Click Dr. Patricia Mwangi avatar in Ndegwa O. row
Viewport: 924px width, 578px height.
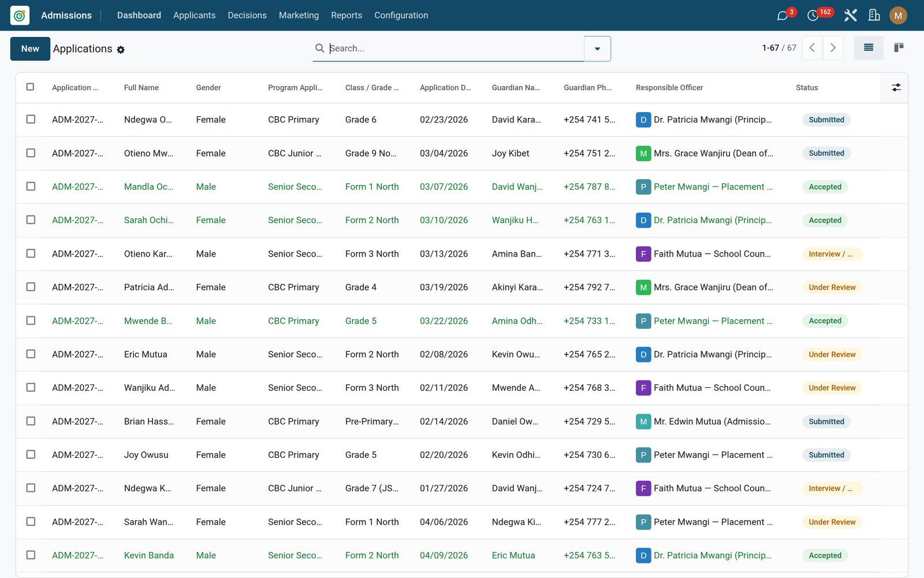pyautogui.click(x=643, y=120)
